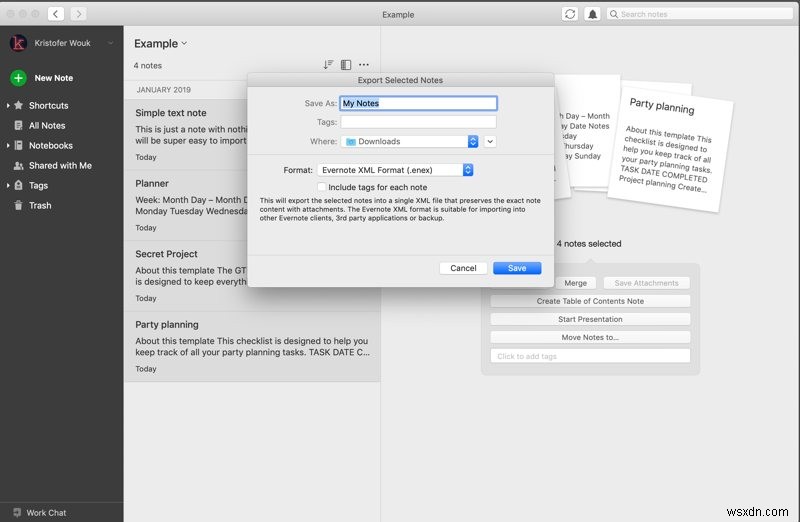This screenshot has height=522, width=800.
Task: Click the Kristofer Wouk profile avatar
Action: (19, 43)
